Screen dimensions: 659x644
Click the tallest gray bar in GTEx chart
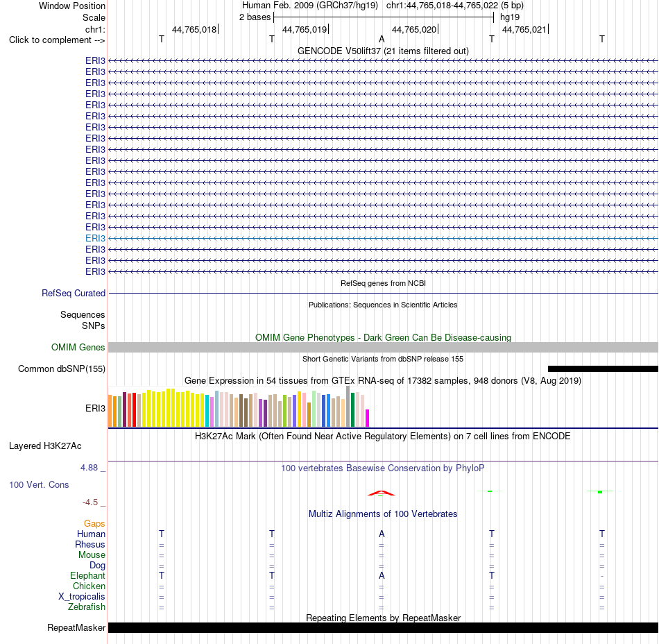(x=348, y=407)
